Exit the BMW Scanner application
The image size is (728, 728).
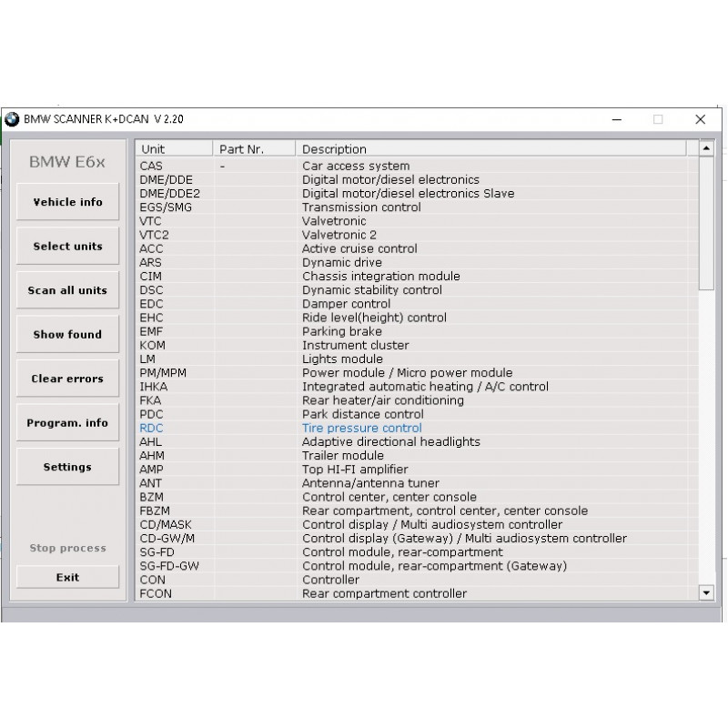point(67,577)
